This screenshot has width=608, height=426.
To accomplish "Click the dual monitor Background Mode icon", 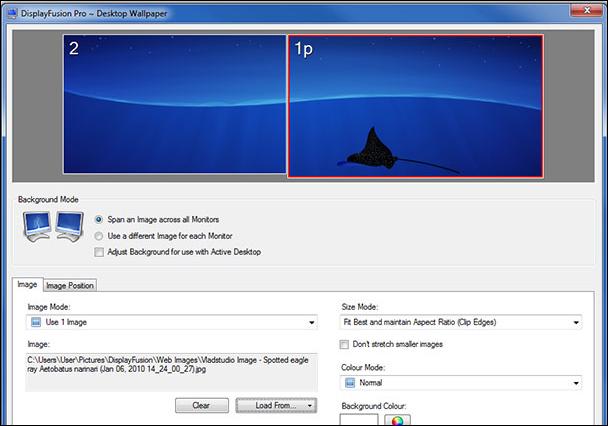I will [51, 230].
